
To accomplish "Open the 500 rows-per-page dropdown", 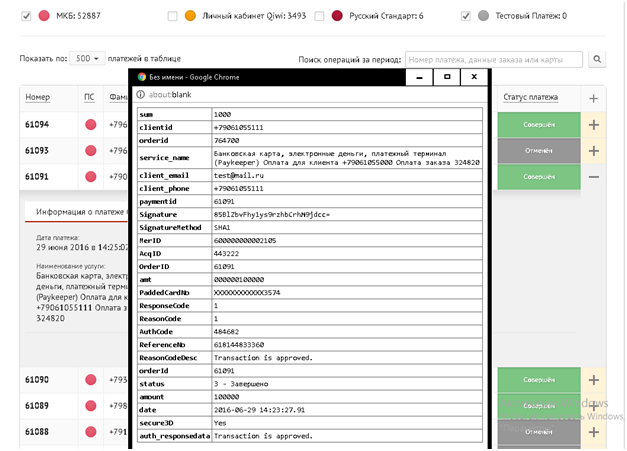I will coord(87,59).
